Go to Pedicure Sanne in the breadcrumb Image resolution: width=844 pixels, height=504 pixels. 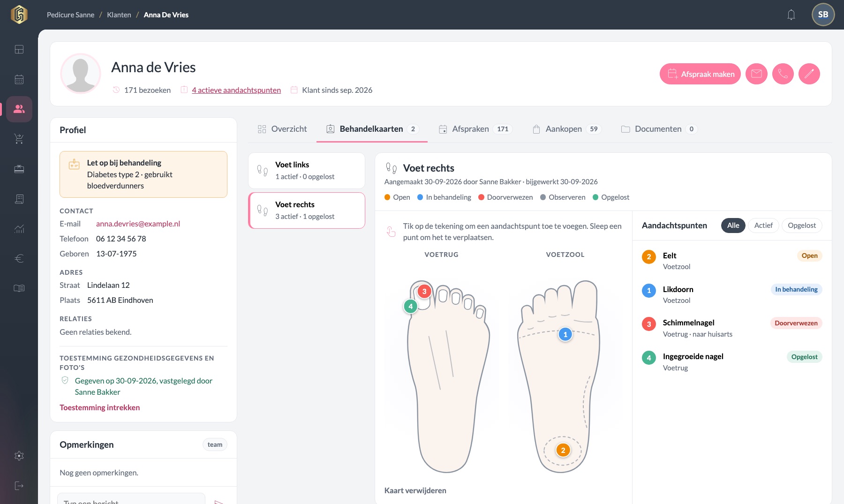pyautogui.click(x=70, y=15)
